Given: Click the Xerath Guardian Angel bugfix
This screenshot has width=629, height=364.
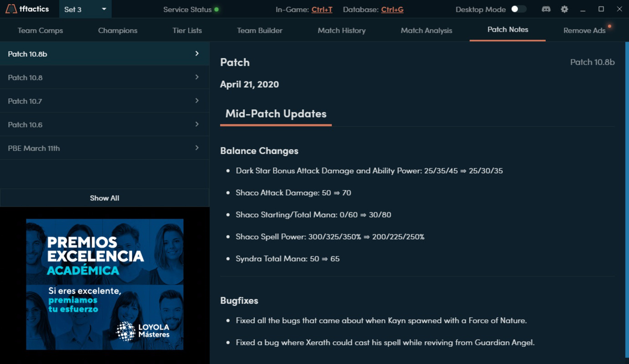Looking at the screenshot, I should pos(385,342).
